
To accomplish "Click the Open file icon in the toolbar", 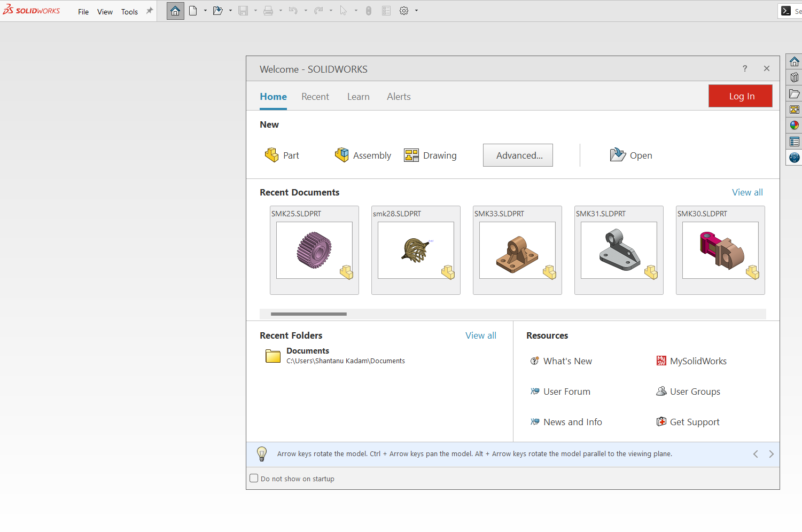I will tap(217, 11).
